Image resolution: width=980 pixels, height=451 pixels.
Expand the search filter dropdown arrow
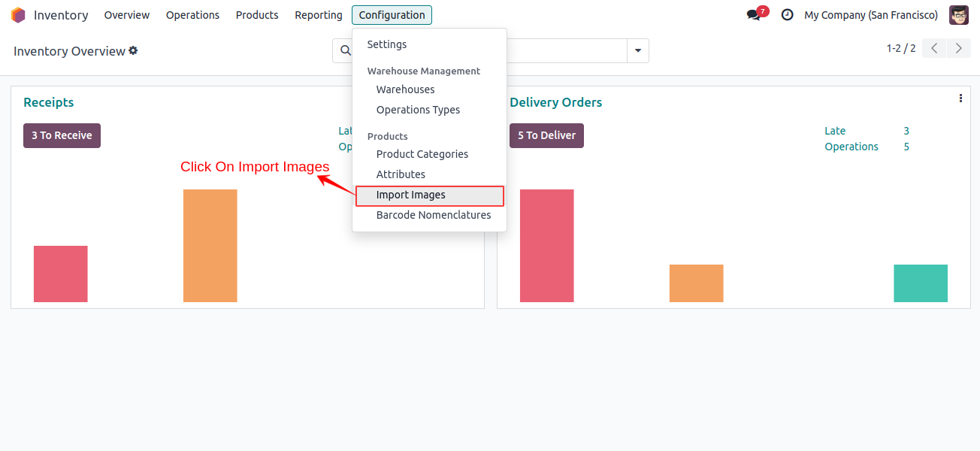637,50
